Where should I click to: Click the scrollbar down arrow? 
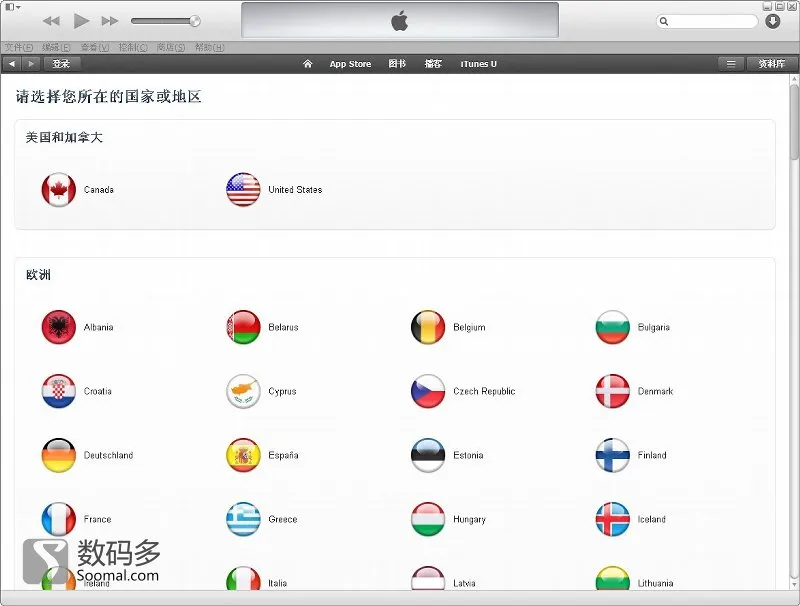[794, 585]
